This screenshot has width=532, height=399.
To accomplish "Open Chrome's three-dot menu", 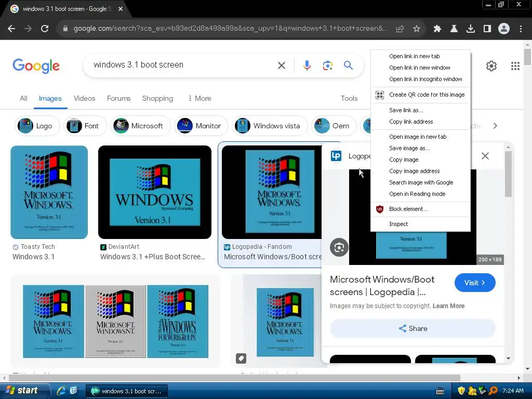I will [521, 29].
